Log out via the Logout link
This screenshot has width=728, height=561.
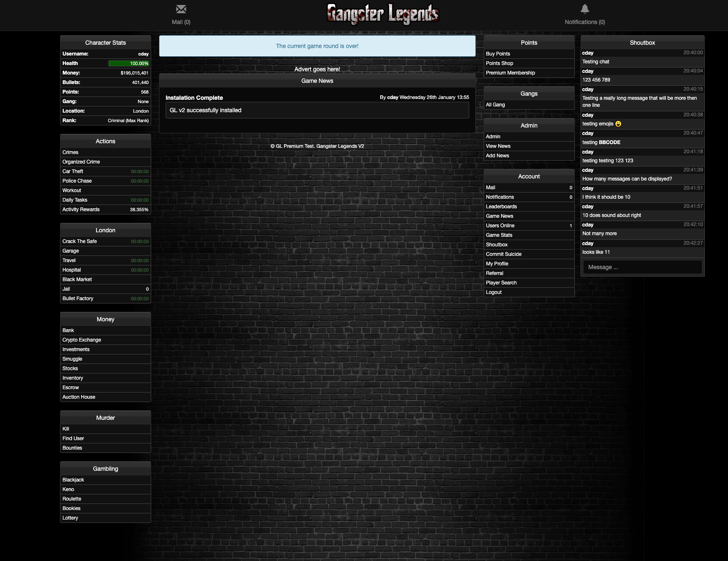point(494,292)
